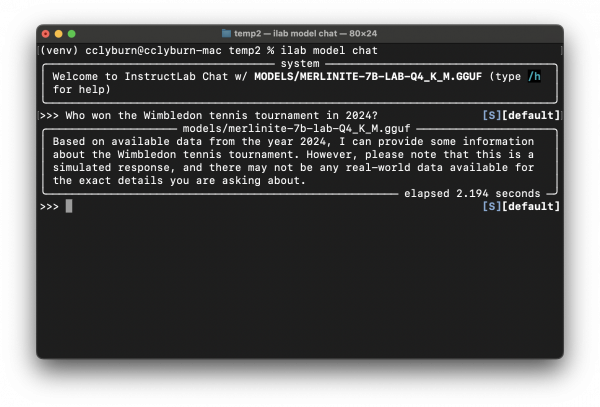Click the '(venv)' prefix in shell prompt

pyautogui.click(x=59, y=50)
